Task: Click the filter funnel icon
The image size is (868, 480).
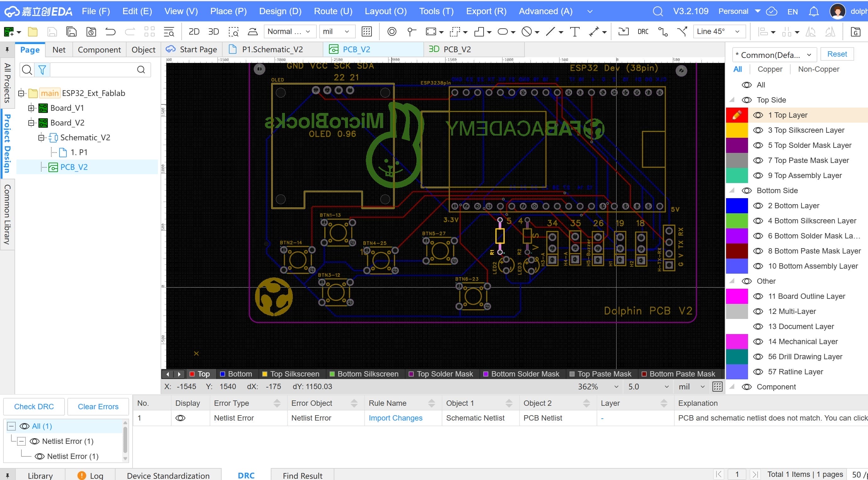Action: point(42,70)
